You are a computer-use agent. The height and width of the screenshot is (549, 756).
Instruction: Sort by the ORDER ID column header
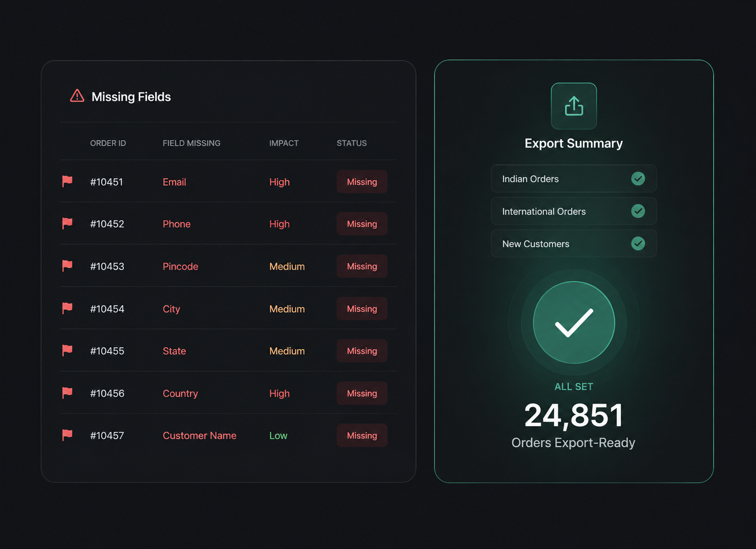(108, 143)
